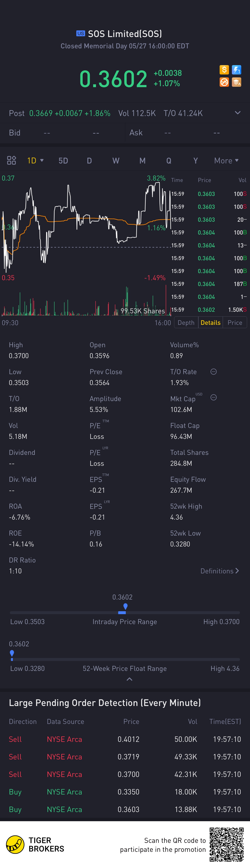Click the blue lightning bolt badge icon
The image size is (250, 868).
pos(237,70)
